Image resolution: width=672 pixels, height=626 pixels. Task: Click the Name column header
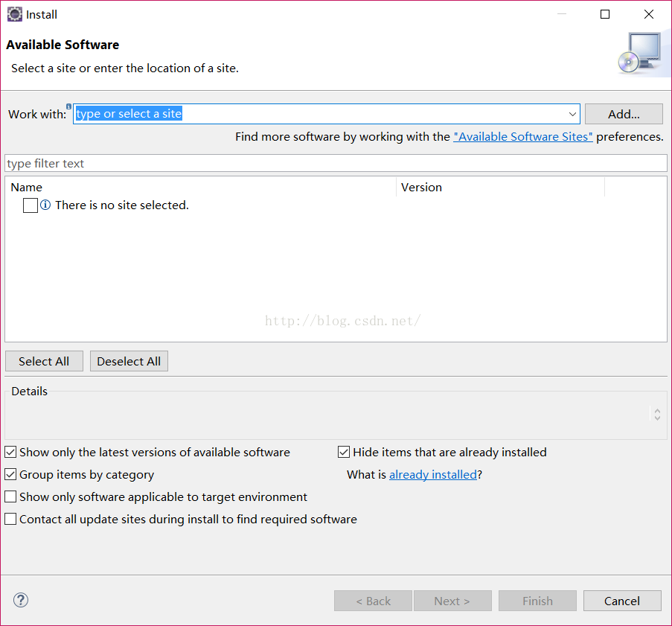tap(201, 188)
